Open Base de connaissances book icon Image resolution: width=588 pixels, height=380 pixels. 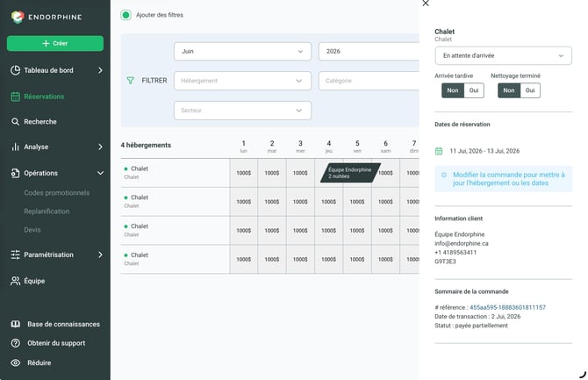(16, 324)
